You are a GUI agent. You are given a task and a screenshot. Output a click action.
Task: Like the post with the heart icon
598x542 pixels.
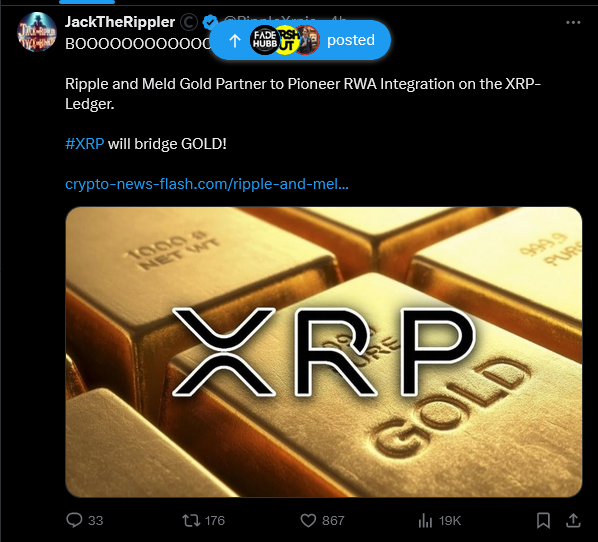[308, 520]
